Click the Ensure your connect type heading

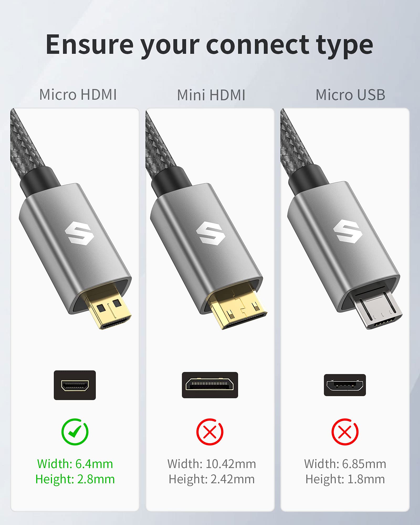tap(209, 45)
